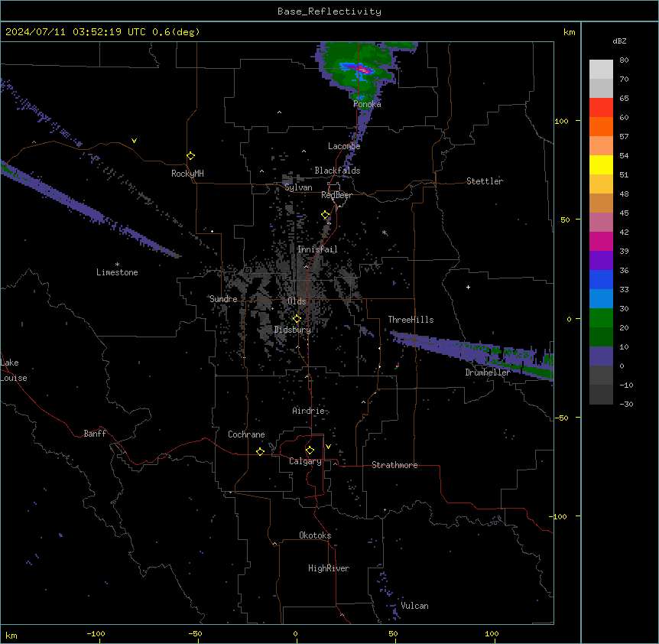Screen dimensions: 659x644
Task: Click the dBZ legend heading
Action: 619,41
